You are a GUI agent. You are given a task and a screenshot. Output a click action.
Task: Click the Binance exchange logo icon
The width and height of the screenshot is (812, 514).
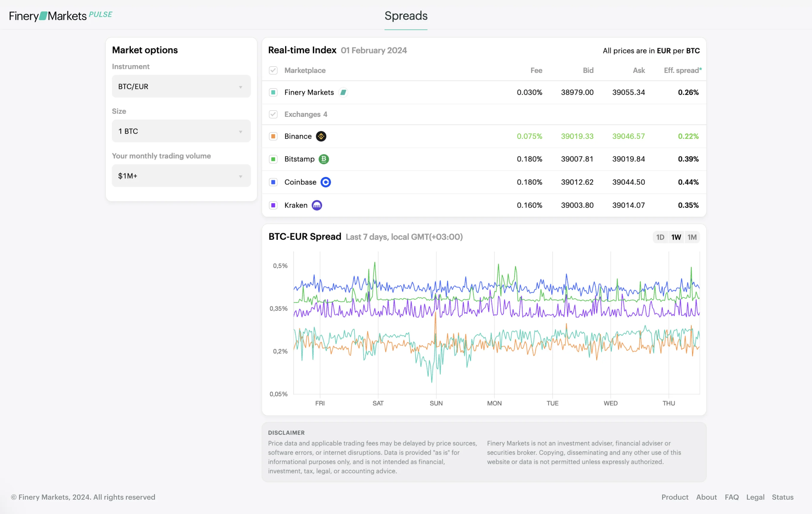click(321, 136)
